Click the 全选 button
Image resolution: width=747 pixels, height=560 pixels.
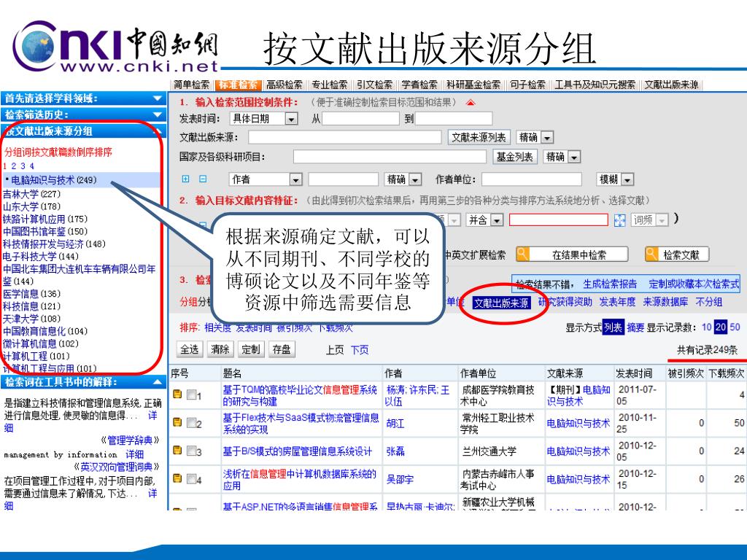[x=189, y=349]
